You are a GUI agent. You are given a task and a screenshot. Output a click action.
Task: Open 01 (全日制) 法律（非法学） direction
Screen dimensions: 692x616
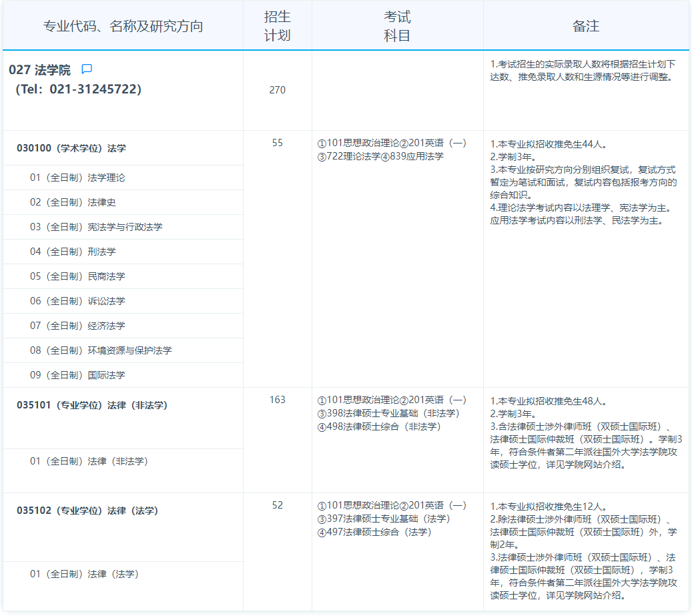[x=89, y=461]
